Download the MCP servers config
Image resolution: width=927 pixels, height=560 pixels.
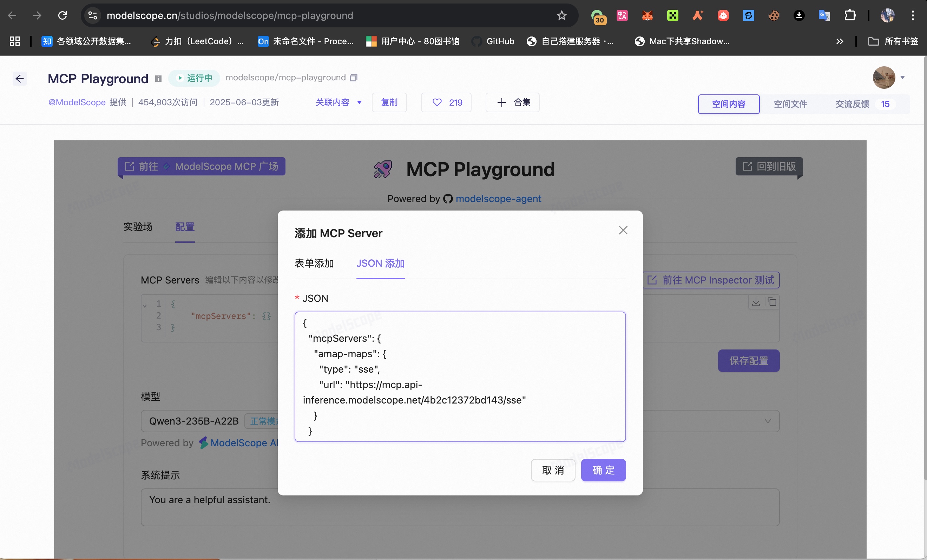756,301
